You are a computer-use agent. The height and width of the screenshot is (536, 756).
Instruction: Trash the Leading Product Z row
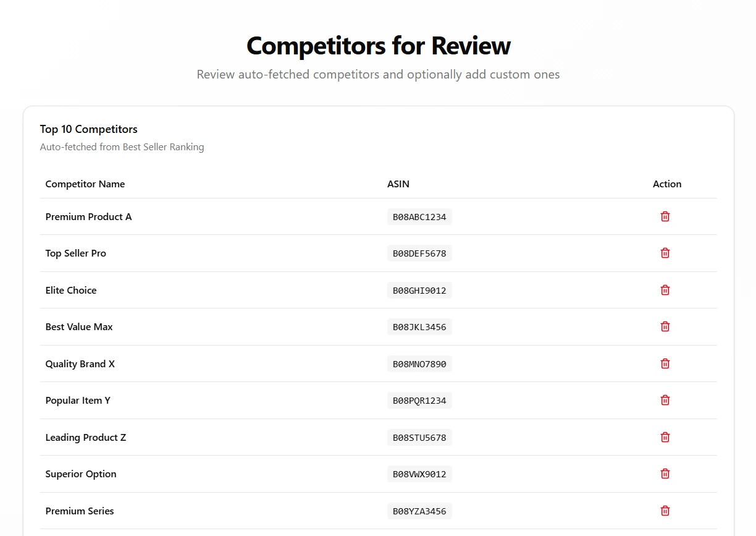point(665,437)
